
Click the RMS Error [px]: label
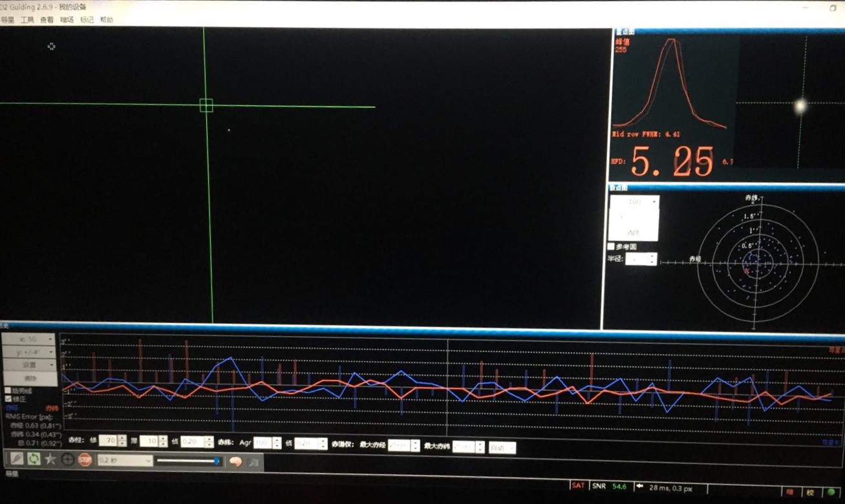(28, 417)
